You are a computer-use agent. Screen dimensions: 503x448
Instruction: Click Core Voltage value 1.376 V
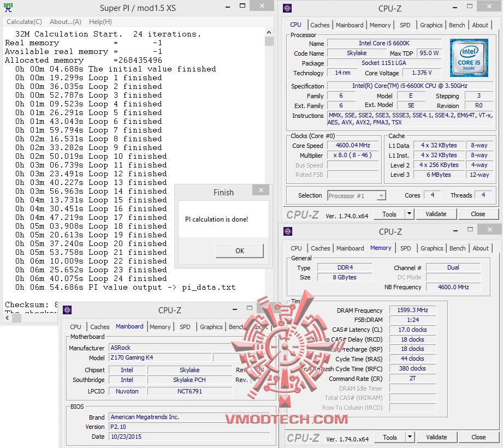[x=422, y=73]
